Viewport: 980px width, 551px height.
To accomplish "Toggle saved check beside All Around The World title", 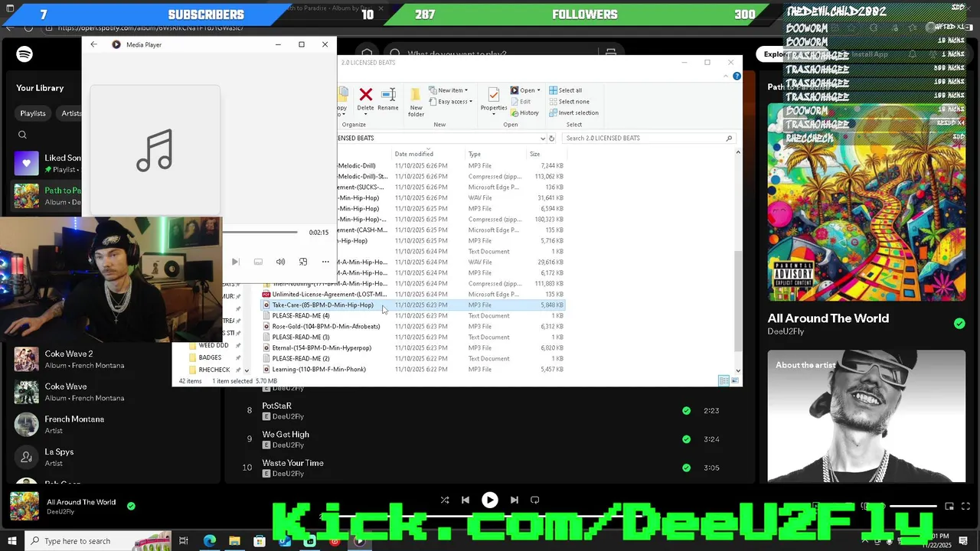I will coord(959,324).
